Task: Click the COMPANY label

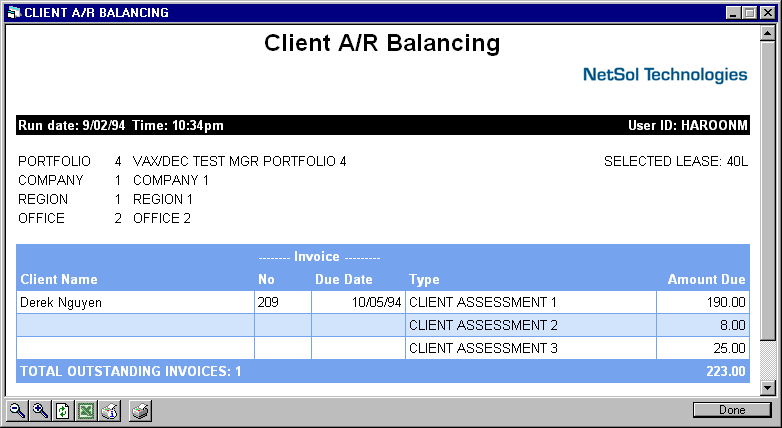Action: (x=50, y=180)
